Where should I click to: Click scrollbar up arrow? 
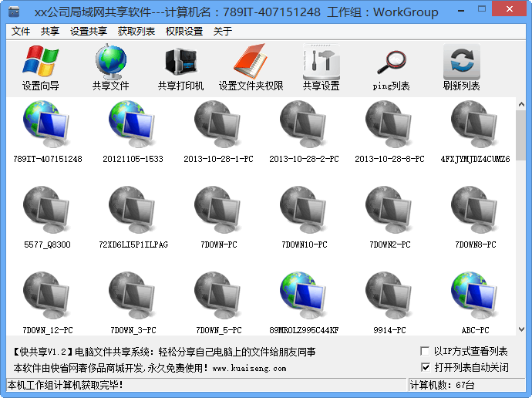click(x=521, y=104)
